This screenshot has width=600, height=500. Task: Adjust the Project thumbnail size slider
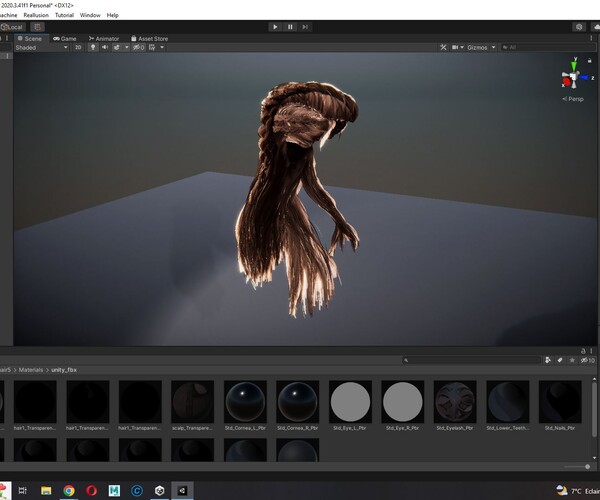(587, 467)
